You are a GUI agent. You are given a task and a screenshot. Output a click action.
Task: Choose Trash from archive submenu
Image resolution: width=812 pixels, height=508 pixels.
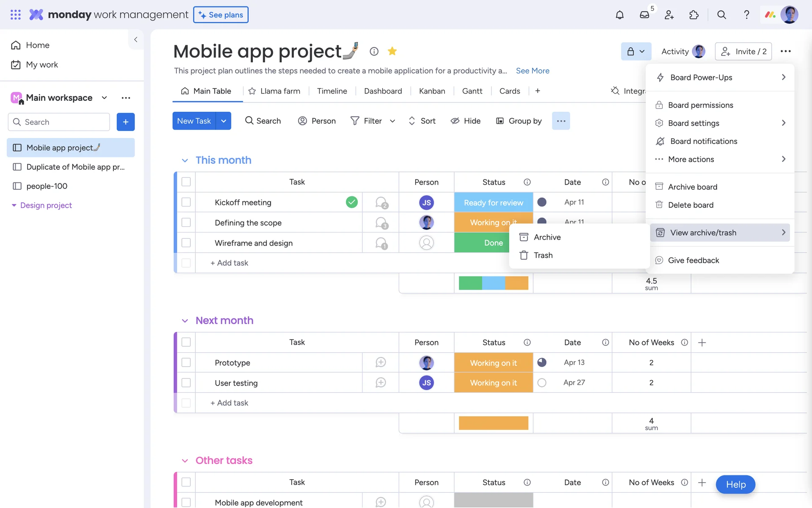(543, 255)
